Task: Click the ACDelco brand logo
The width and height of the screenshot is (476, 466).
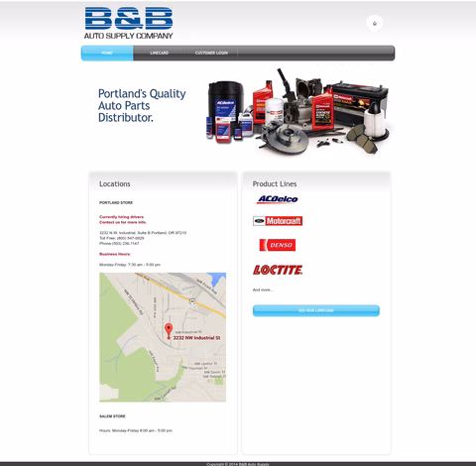Action: pos(278,199)
